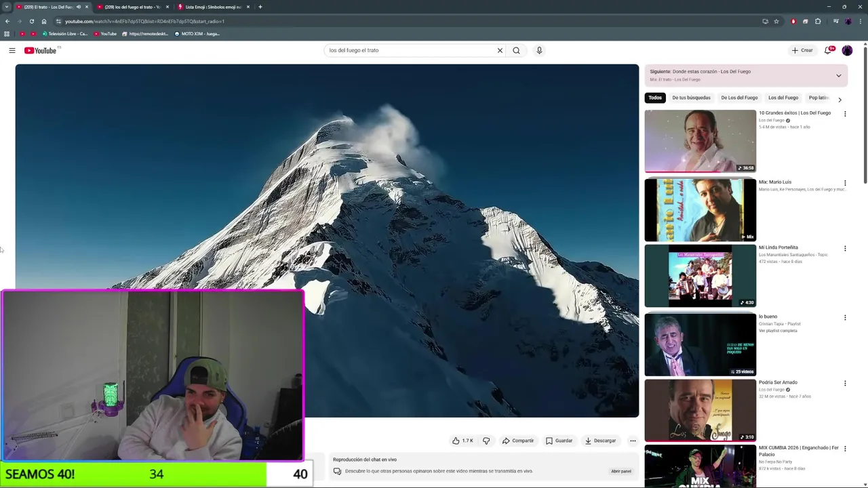Open '10 Grandes éxitos' video thumbnail
This screenshot has width=868, height=488.
[700, 141]
